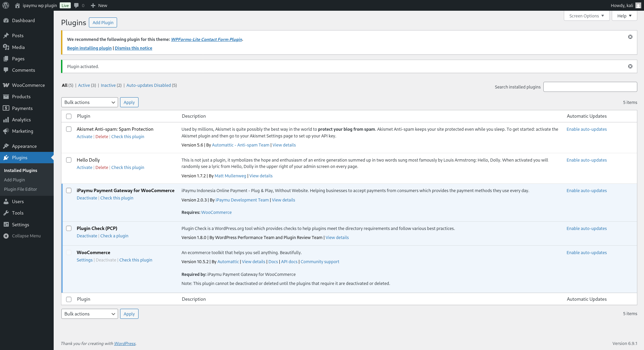Deactivate the iPaymu Payment Gateway plugin
Image resolution: width=644 pixels, height=350 pixels.
(x=87, y=198)
